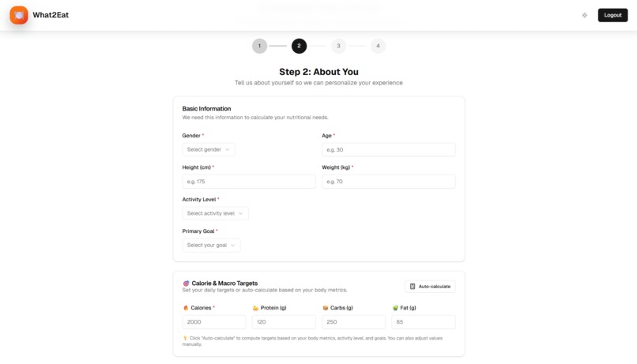Go to step 1 in the stepper
This screenshot has height=364, width=637.
[x=259, y=46]
